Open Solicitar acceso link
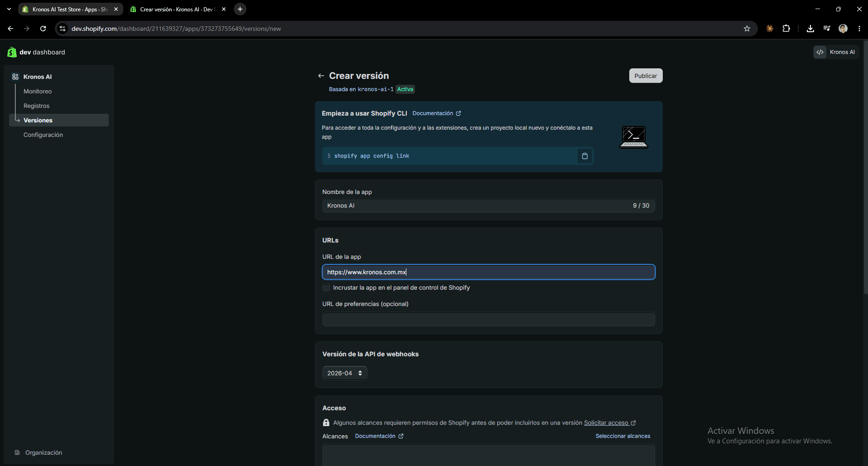 (x=610, y=422)
